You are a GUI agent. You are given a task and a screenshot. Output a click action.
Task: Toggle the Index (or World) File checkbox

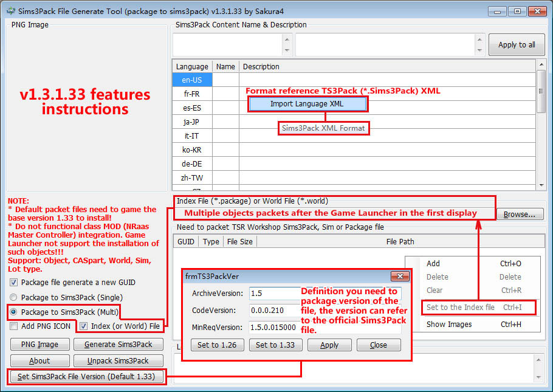point(84,326)
